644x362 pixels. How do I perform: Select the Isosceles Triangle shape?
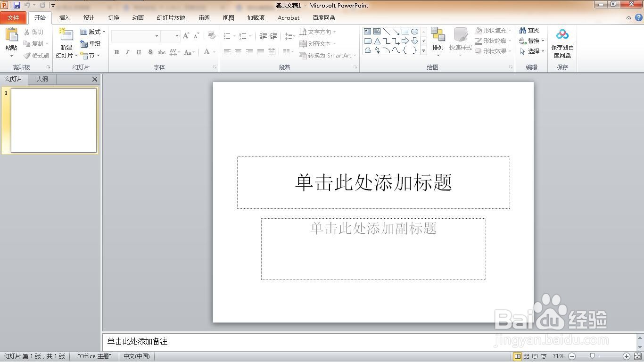click(377, 41)
